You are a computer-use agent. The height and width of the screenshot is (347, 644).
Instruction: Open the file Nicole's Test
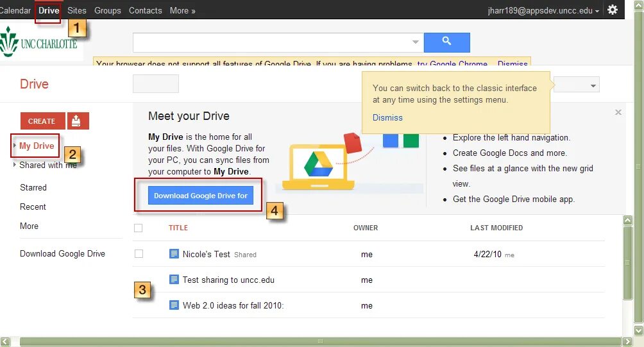[x=206, y=254]
